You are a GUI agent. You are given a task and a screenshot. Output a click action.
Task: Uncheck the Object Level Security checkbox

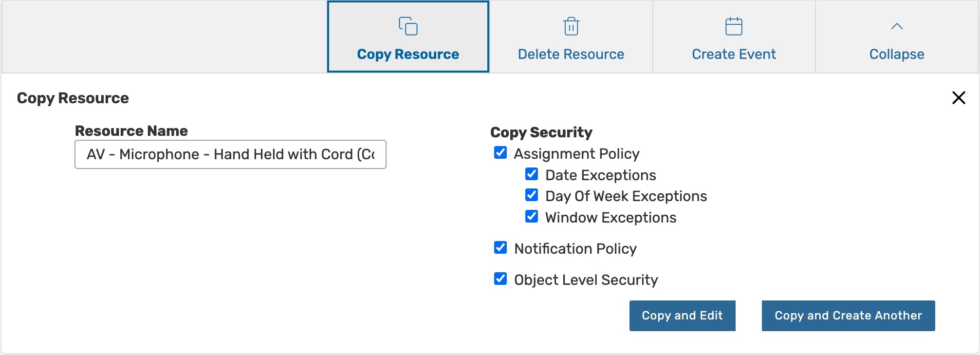click(x=500, y=279)
